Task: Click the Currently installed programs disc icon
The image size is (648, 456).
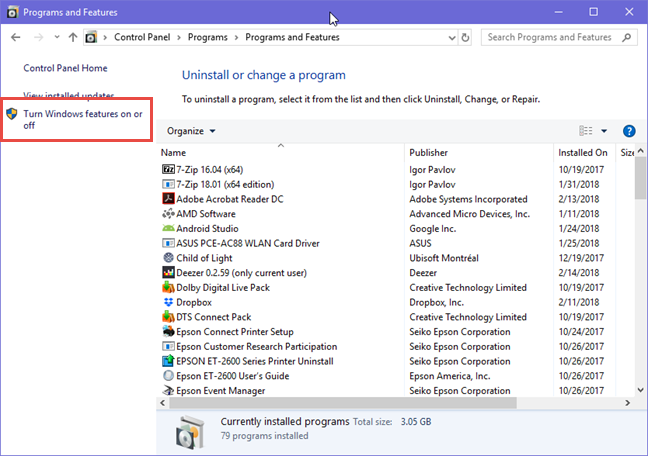Action: coord(191,432)
